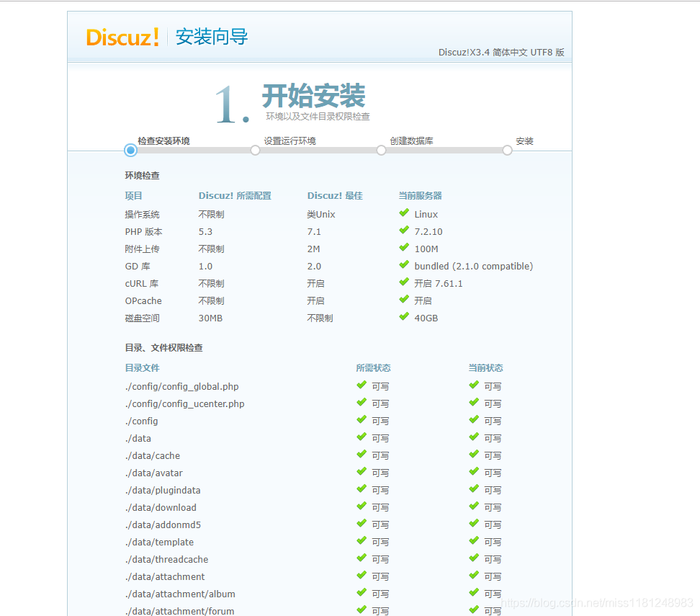Click the green check beside Linux
This screenshot has height=616, width=700.
pyautogui.click(x=404, y=213)
